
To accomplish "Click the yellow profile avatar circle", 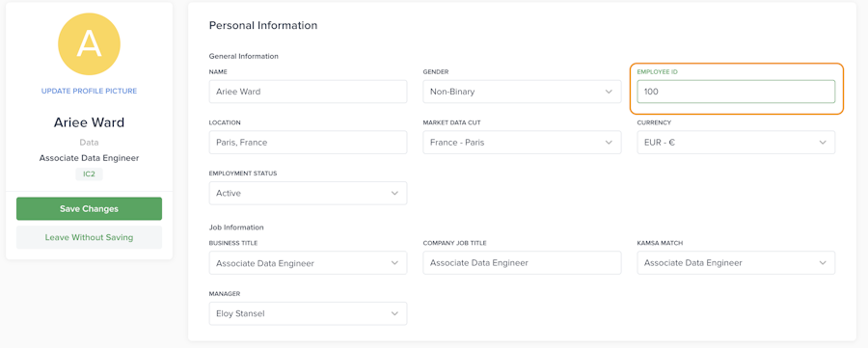I will pyautogui.click(x=89, y=44).
